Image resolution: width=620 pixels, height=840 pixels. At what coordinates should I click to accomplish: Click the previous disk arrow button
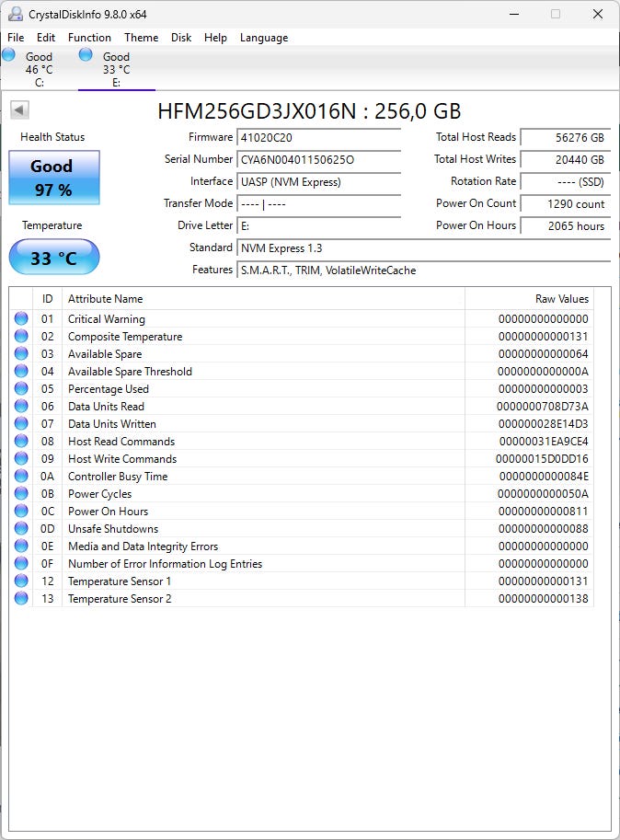click(19, 110)
